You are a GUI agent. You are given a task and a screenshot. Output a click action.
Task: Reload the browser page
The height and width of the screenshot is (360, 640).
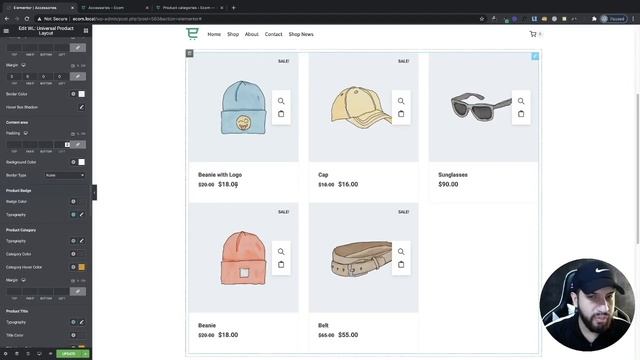[27, 19]
